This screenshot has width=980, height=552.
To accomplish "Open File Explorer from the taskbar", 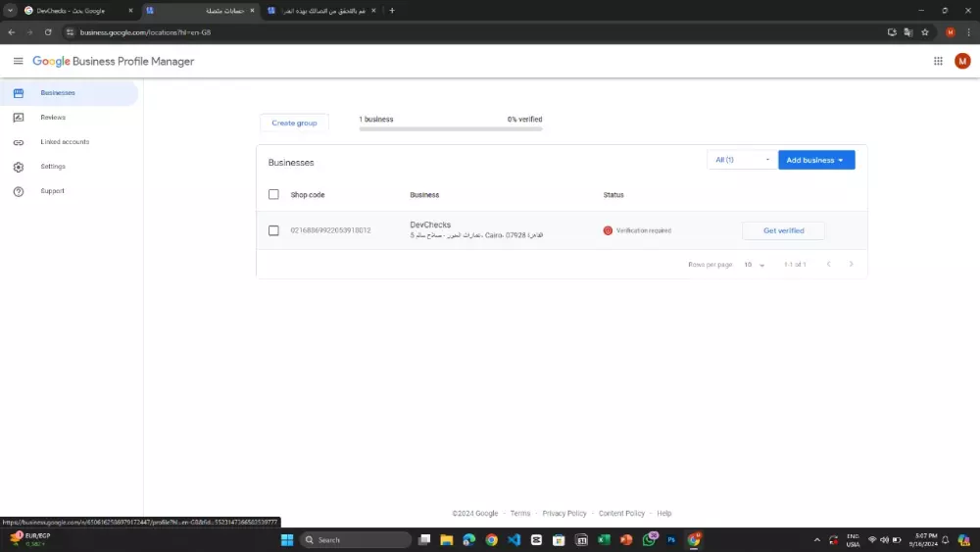I will click(x=446, y=540).
